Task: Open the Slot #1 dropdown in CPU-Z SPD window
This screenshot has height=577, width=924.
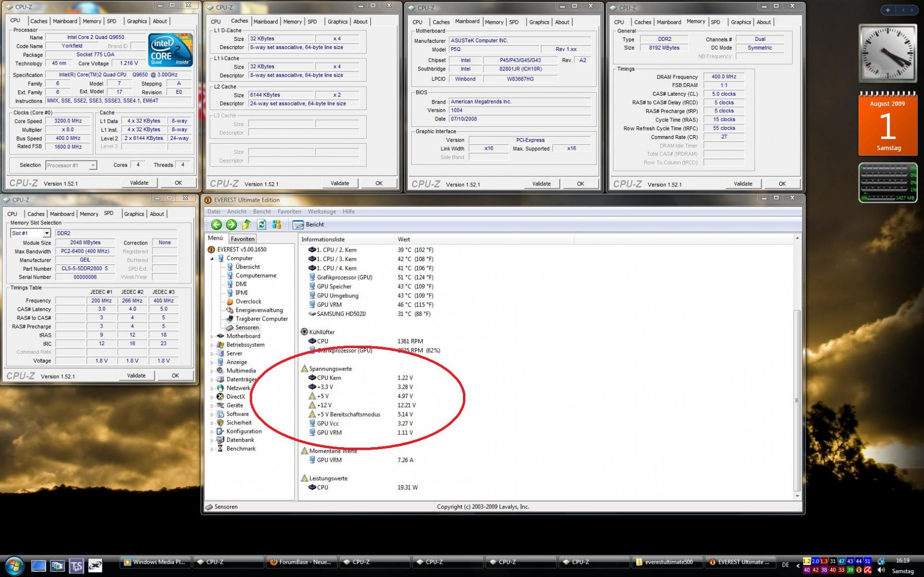Action: (47, 233)
